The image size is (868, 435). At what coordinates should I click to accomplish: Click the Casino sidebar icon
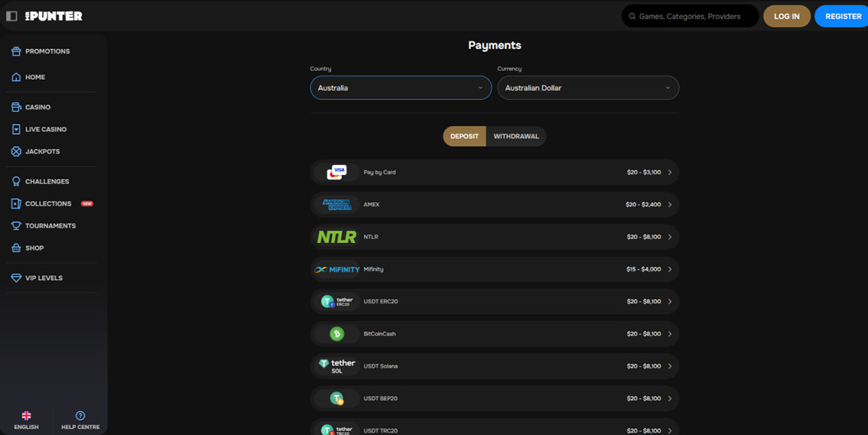(x=17, y=107)
